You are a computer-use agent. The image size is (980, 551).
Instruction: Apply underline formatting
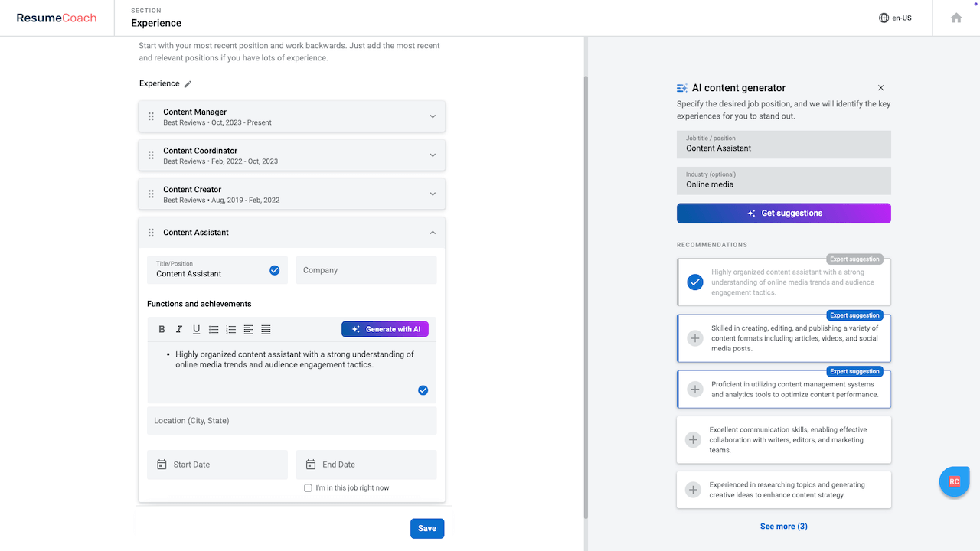pos(196,329)
